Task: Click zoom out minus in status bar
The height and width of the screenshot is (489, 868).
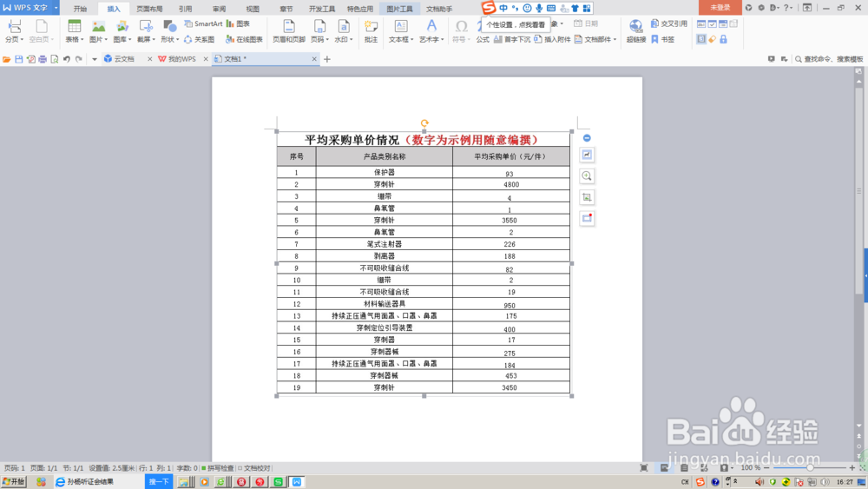Action: [766, 468]
